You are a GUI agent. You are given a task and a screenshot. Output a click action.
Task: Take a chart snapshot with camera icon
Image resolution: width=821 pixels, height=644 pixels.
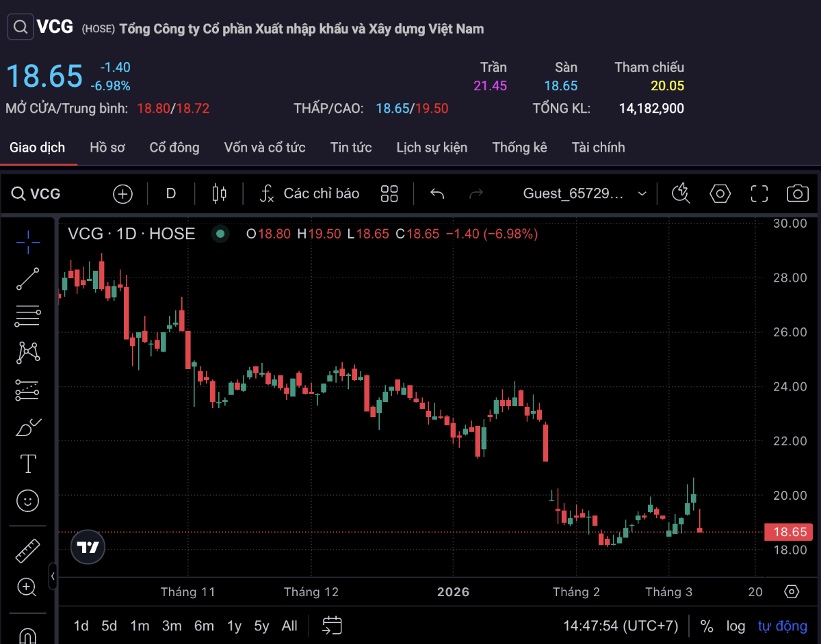pyautogui.click(x=797, y=193)
